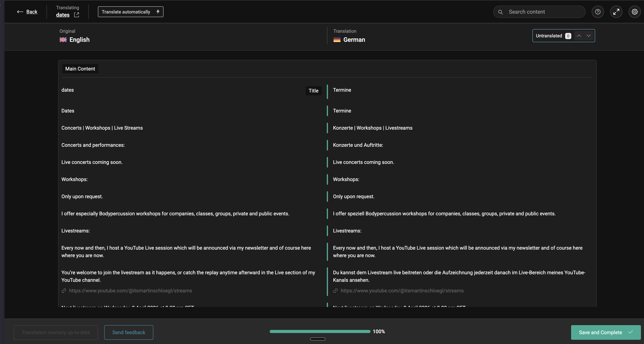Open the dates page external link icon
Viewport: 644px width, 344px height.
[77, 15]
